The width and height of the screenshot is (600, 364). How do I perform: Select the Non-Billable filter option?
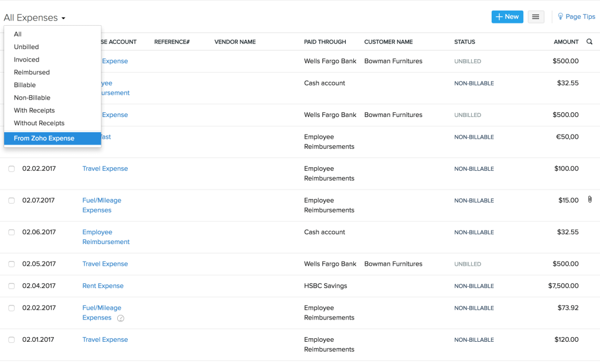[32, 98]
